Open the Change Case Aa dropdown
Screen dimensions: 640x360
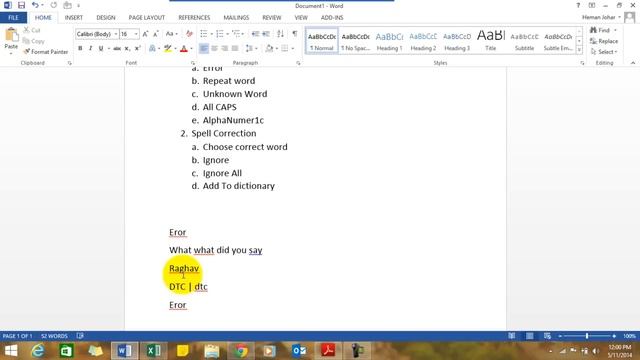pos(171,34)
